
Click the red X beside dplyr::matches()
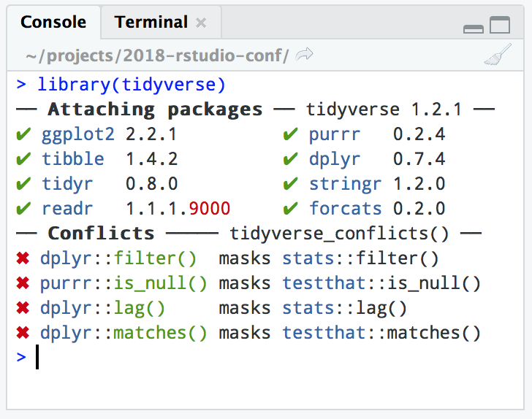[23, 333]
